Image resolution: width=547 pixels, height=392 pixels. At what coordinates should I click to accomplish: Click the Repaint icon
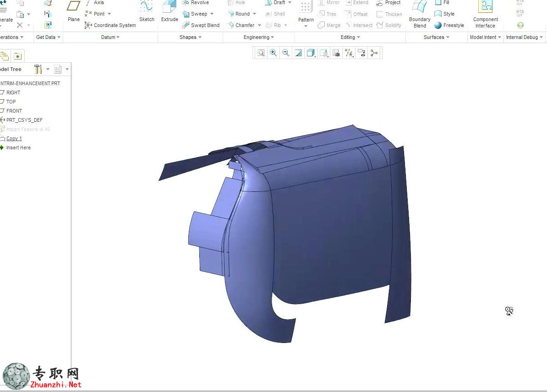pos(298,53)
